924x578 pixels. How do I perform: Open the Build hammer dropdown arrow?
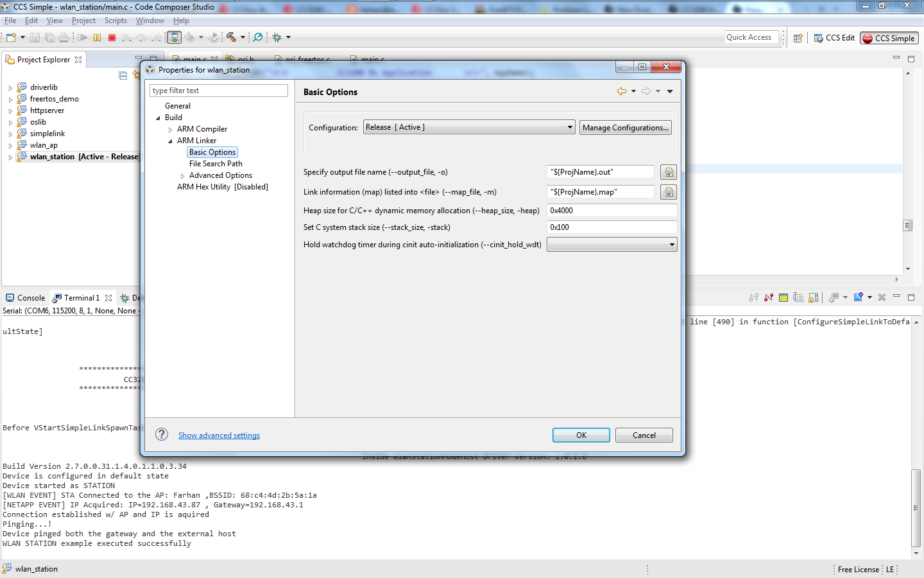(x=243, y=37)
